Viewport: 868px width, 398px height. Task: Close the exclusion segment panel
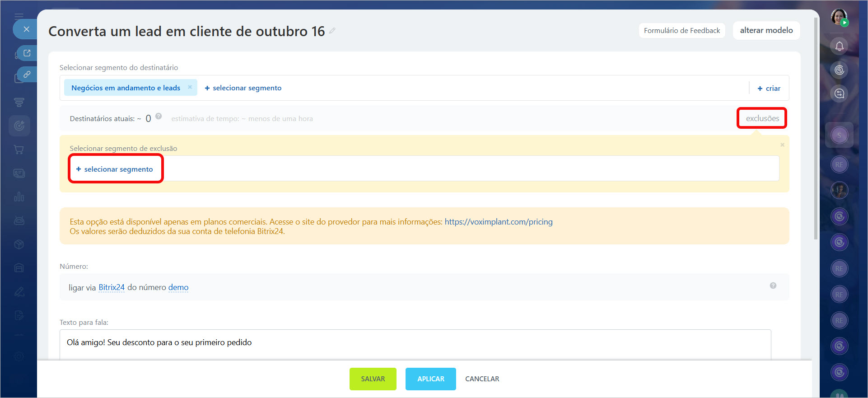coord(782,145)
